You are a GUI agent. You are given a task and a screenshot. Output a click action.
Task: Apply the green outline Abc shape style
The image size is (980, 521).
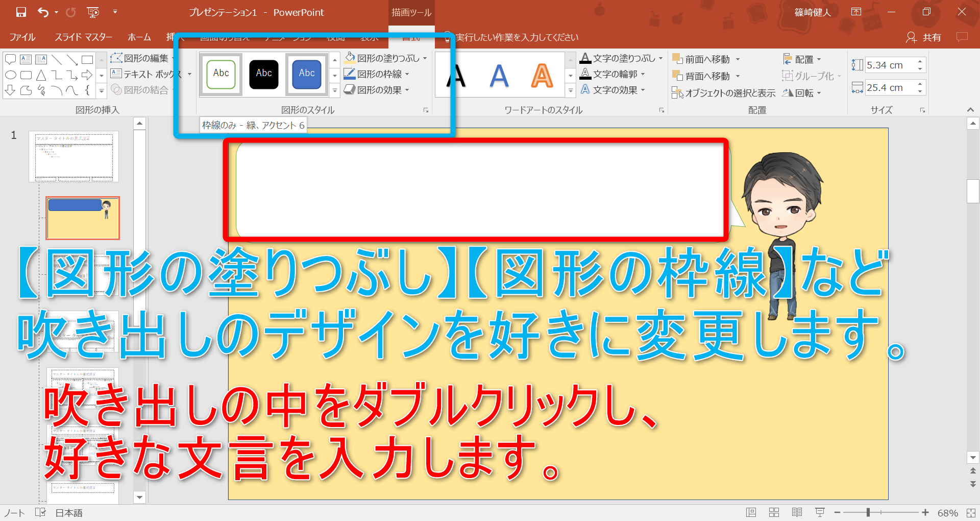221,74
